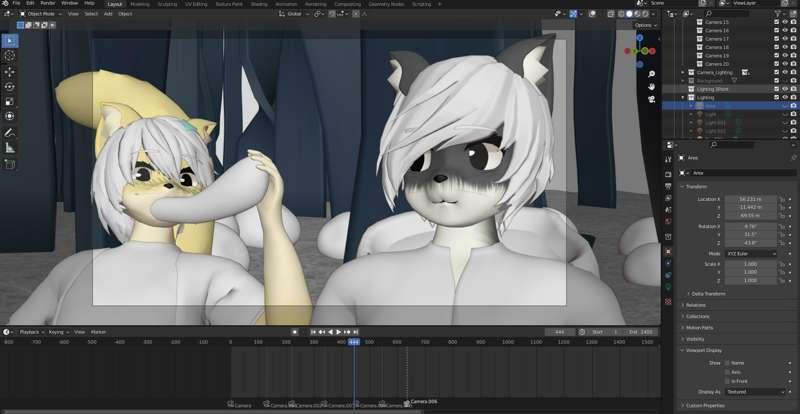The width and height of the screenshot is (800, 414).
Task: Click the Move view hand icon
Action: tap(652, 87)
